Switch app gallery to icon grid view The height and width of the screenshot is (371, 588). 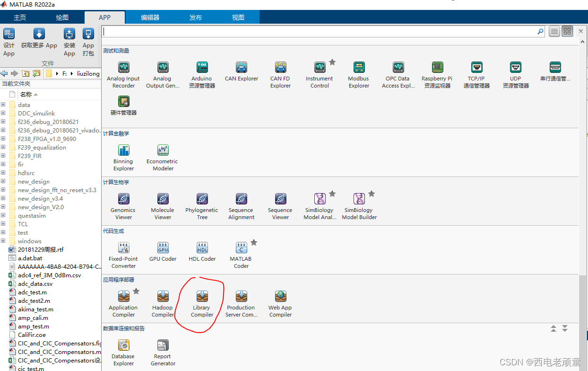(567, 32)
